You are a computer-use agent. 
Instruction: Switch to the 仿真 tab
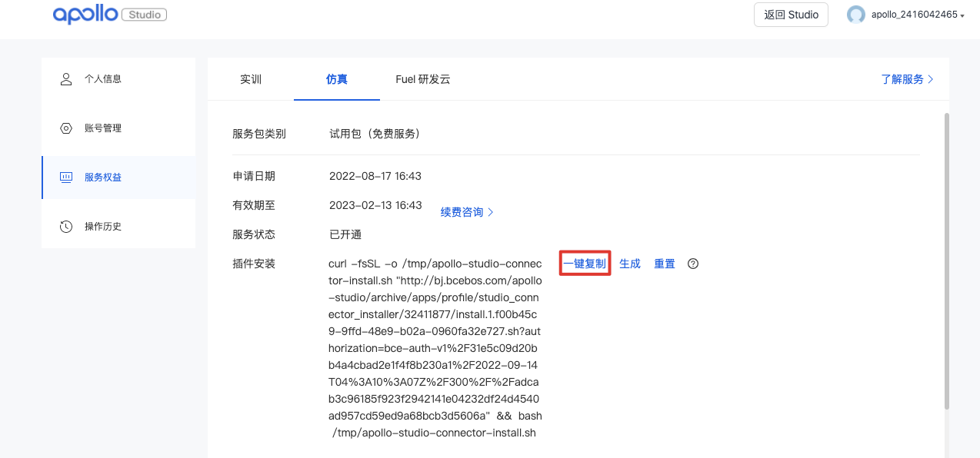coord(337,79)
